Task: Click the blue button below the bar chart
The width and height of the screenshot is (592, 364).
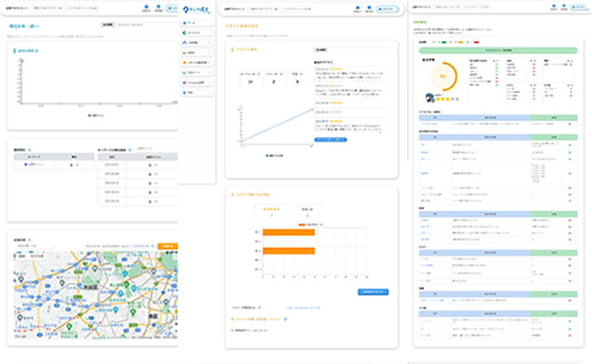Action: pyautogui.click(x=373, y=292)
